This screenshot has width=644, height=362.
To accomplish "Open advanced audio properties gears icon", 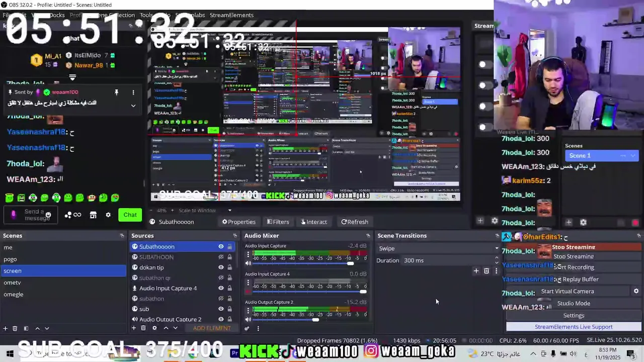I will click(247, 329).
